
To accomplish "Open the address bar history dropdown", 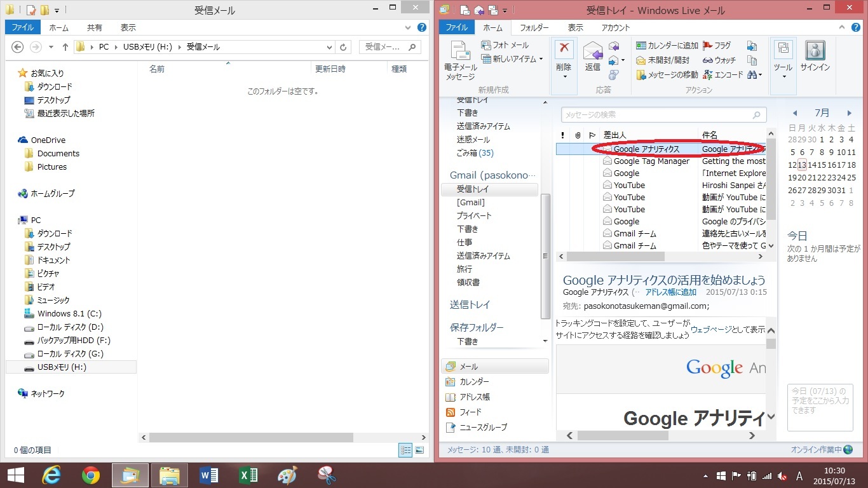I will coord(329,47).
